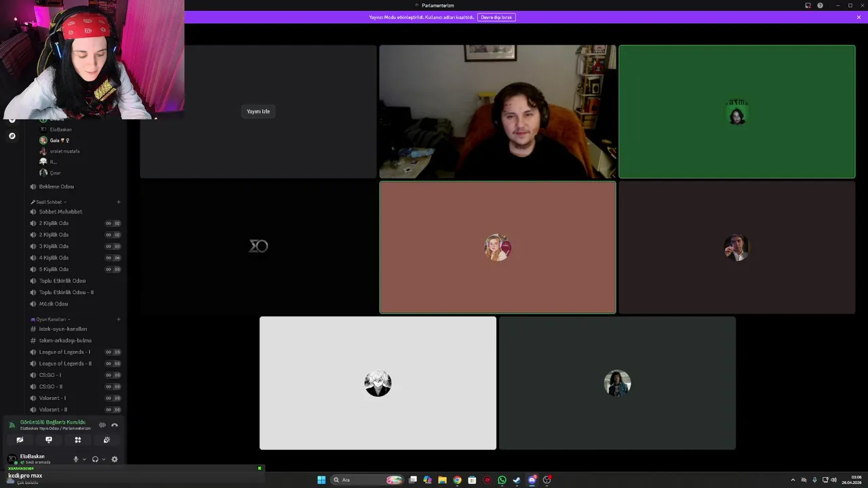Focus the green participant tile
The height and width of the screenshot is (488, 868).
pyautogui.click(x=737, y=112)
